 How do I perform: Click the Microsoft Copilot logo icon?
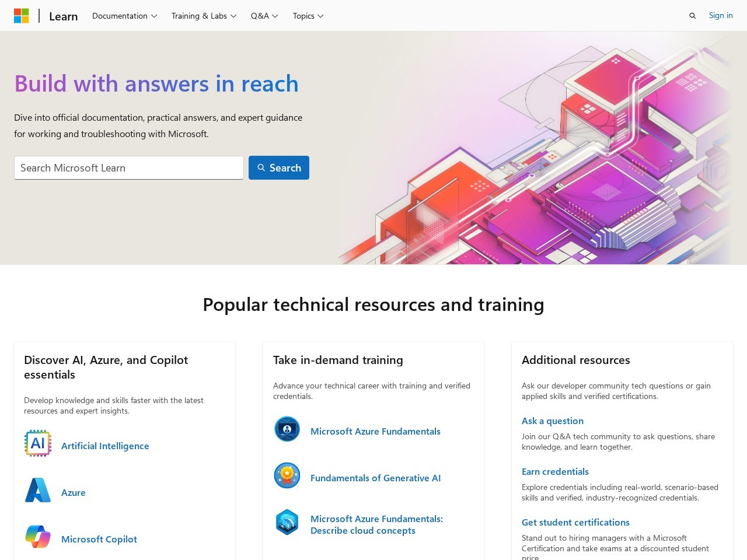click(x=38, y=537)
